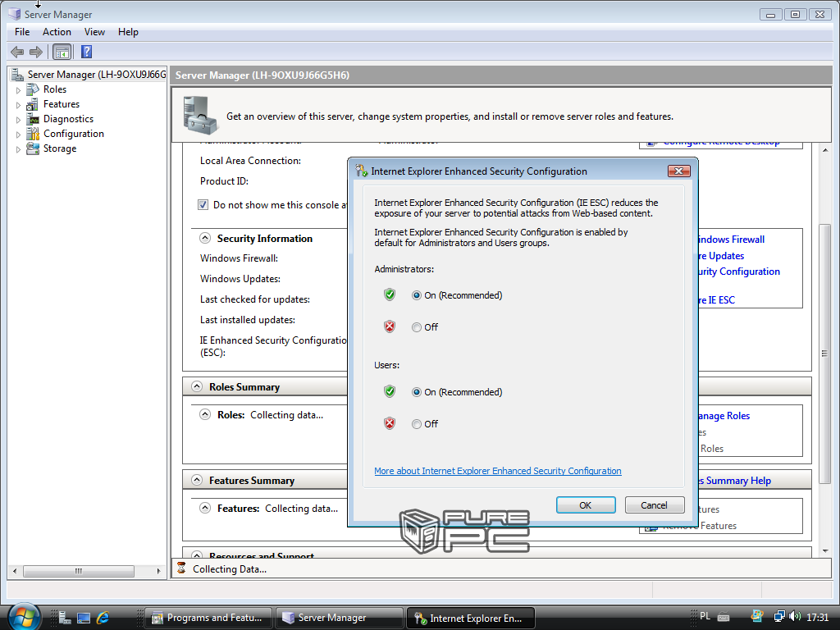The height and width of the screenshot is (630, 840).
Task: Click the keyboard tray icon
Action: (x=724, y=617)
